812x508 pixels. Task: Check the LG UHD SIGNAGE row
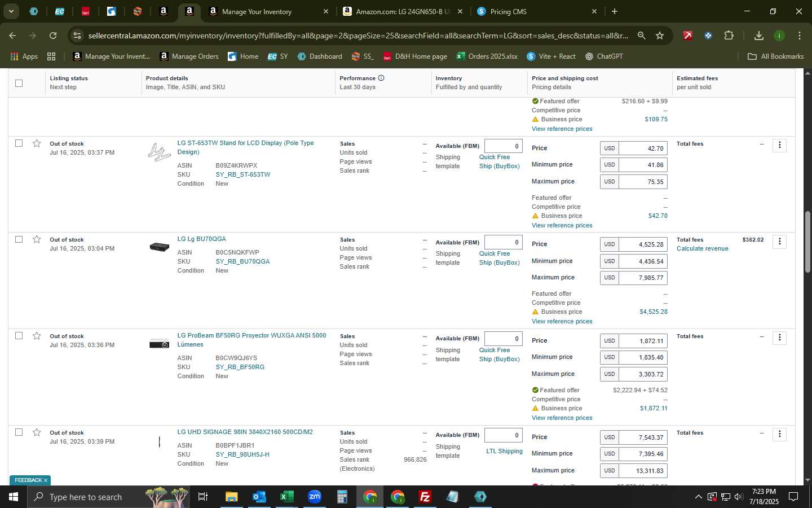coord(19,432)
